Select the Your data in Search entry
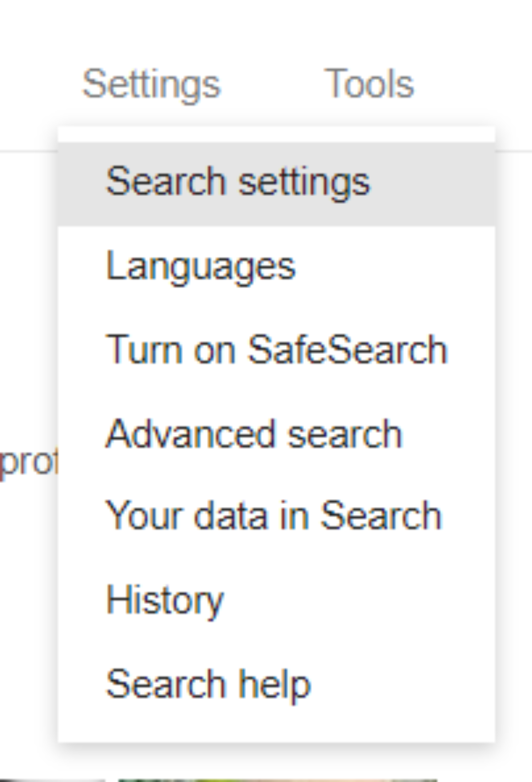This screenshot has width=532, height=782. [x=274, y=516]
